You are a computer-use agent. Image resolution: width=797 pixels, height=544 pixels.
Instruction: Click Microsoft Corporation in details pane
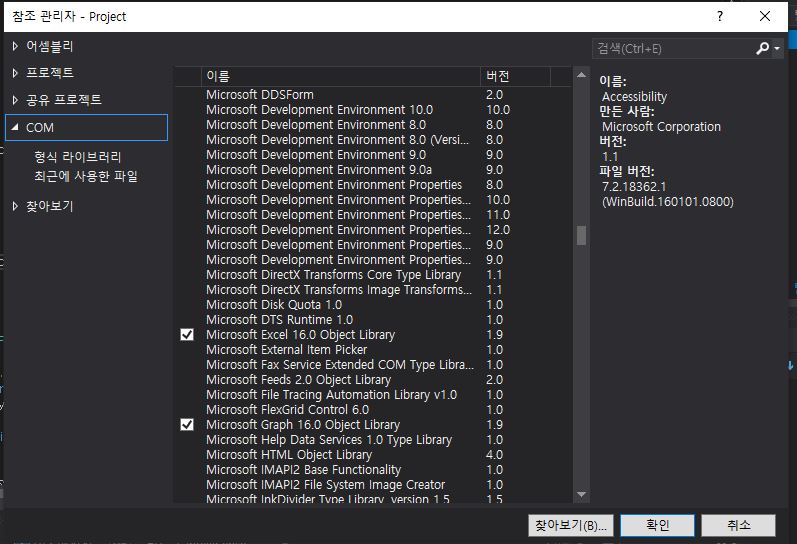tap(661, 127)
